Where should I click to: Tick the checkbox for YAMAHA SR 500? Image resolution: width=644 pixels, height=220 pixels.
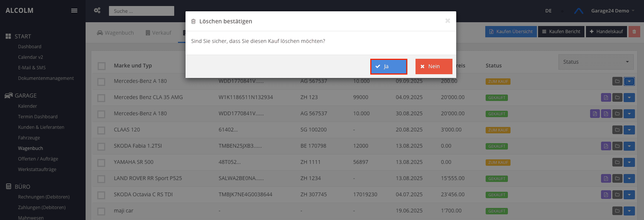[101, 163]
